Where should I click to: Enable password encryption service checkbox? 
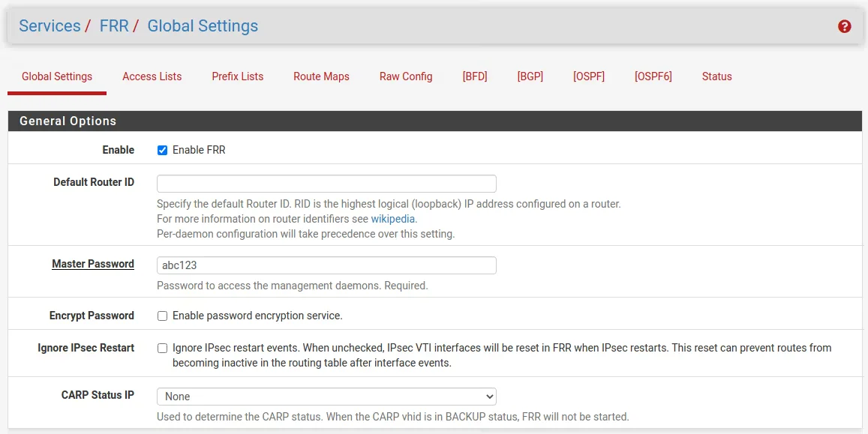[x=162, y=316]
